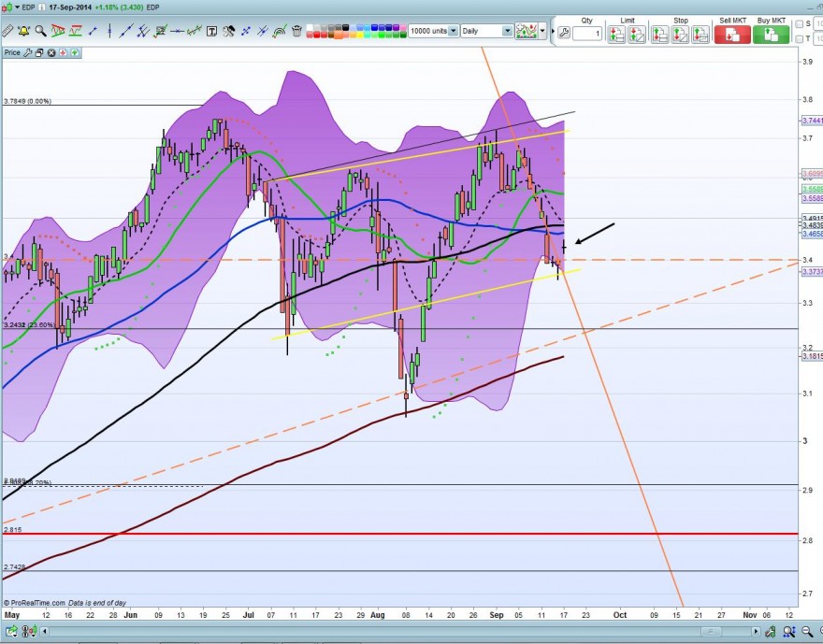Open the chart indicators button
Image resolution: width=823 pixels, height=644 pixels.
coord(527,31)
